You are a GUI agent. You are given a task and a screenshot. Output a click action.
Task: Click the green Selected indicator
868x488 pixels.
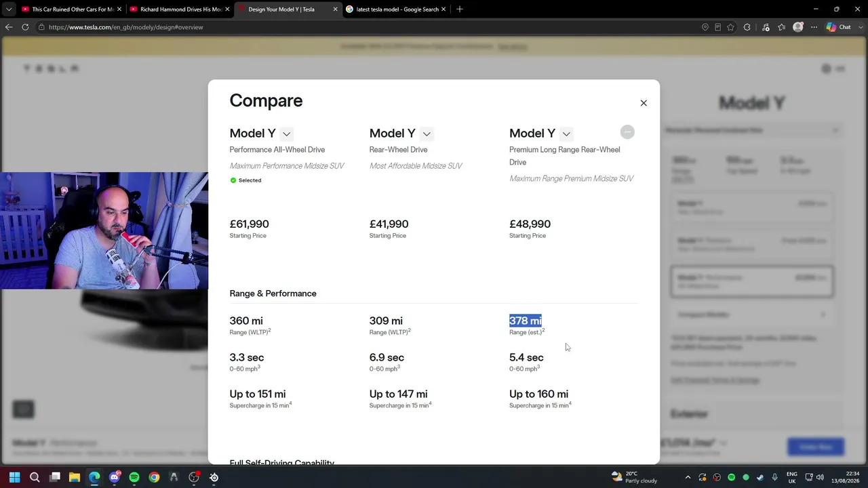[245, 180]
